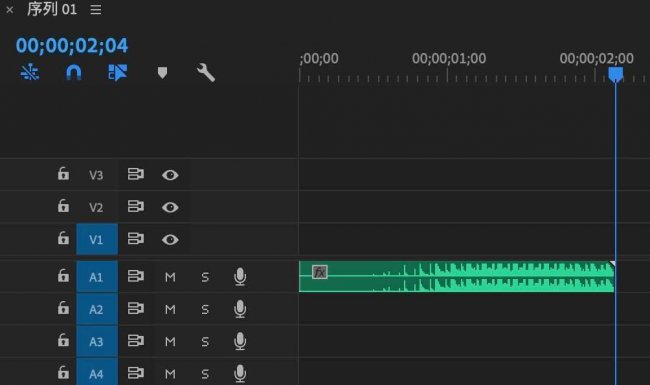Toggle sync lock on A2
The image size is (650, 385).
136,308
